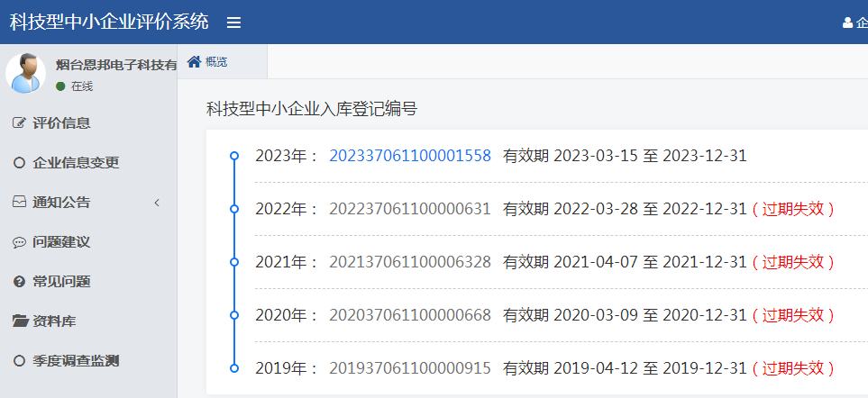The width and height of the screenshot is (868, 398).
Task: Click the 问题建议 comment bubble icon
Action: pos(19,242)
